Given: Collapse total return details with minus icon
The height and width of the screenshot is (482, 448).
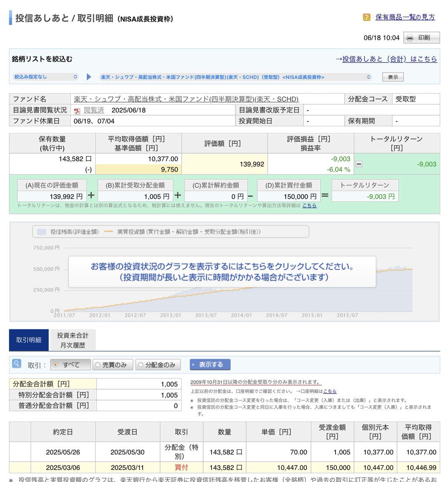Looking at the screenshot, I should pos(359,164).
